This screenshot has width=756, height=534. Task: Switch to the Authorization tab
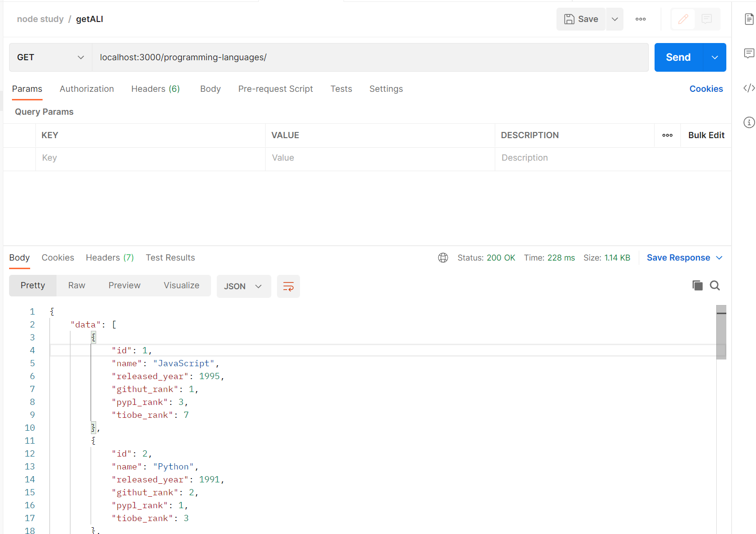pos(87,89)
